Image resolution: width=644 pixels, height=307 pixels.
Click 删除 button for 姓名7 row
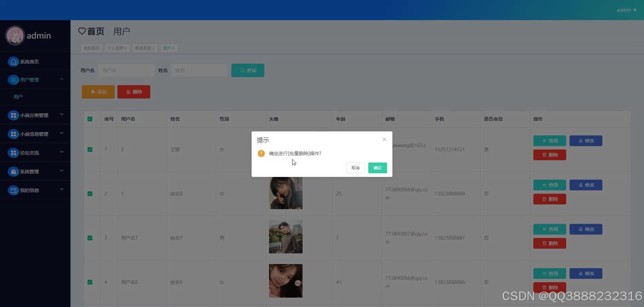550,243
